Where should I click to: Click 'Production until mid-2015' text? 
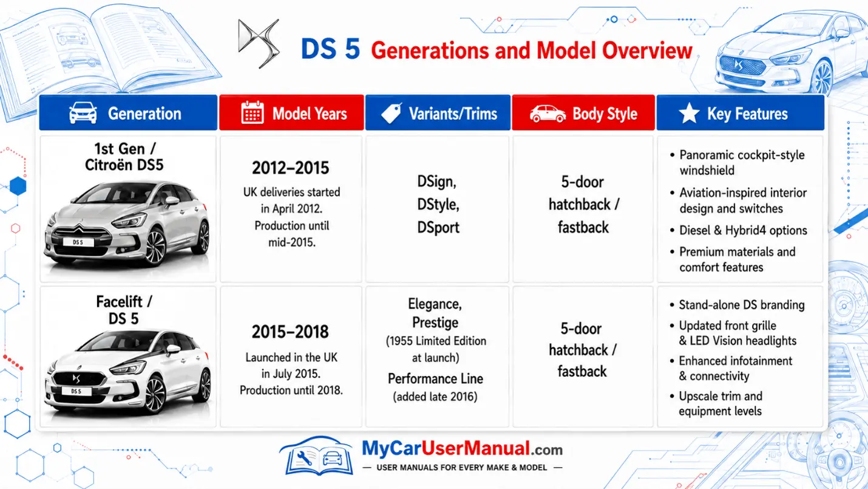pos(291,234)
